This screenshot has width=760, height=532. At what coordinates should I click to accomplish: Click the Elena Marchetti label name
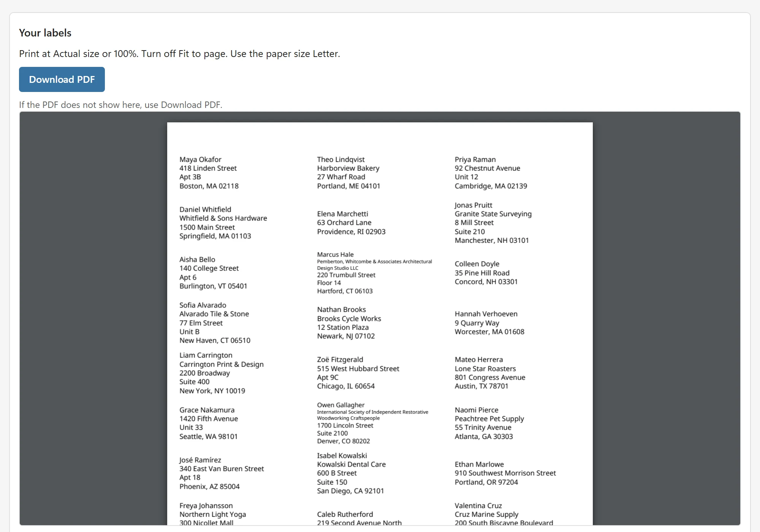(342, 214)
